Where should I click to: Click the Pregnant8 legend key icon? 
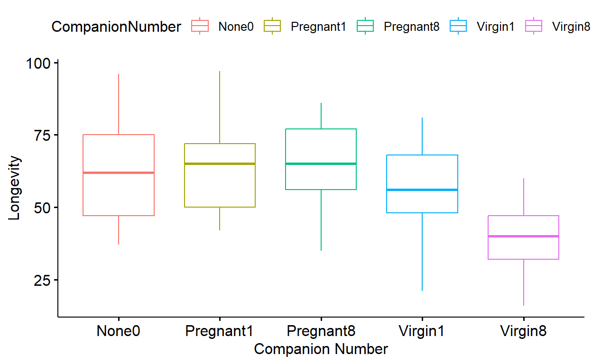tap(365, 27)
